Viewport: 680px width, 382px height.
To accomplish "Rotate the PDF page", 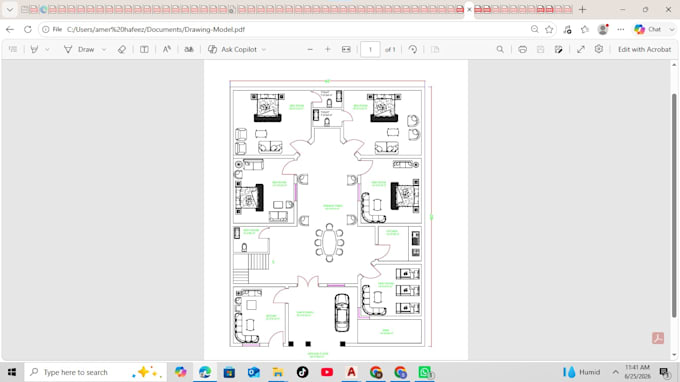I will 413,49.
